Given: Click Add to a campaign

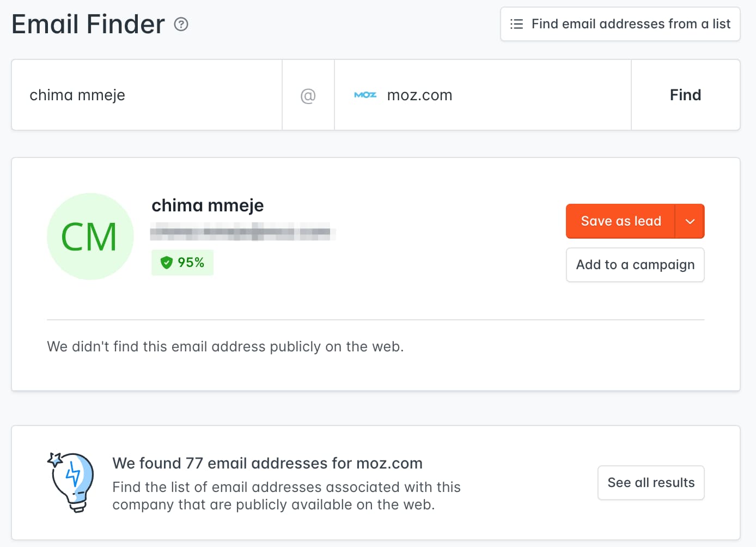Looking at the screenshot, I should pos(635,265).
